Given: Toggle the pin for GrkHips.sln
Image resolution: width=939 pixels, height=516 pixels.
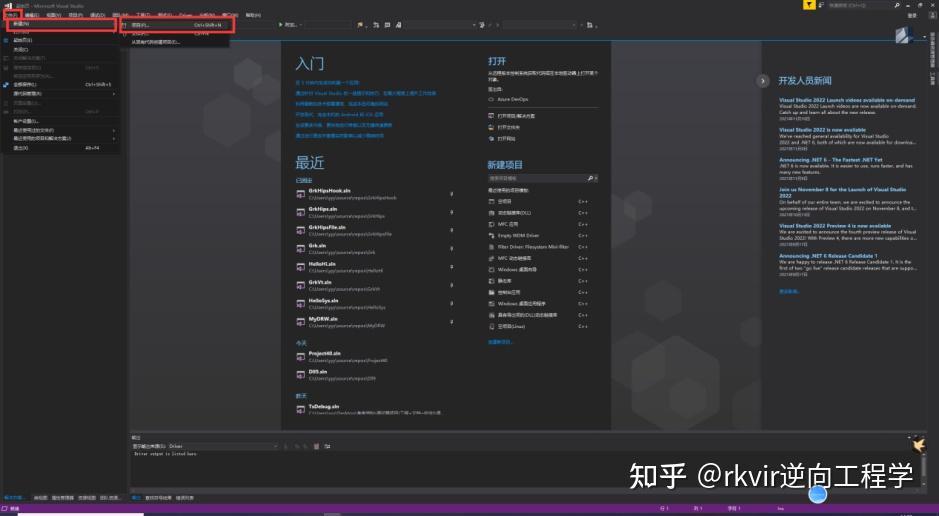Looking at the screenshot, I should (452, 212).
